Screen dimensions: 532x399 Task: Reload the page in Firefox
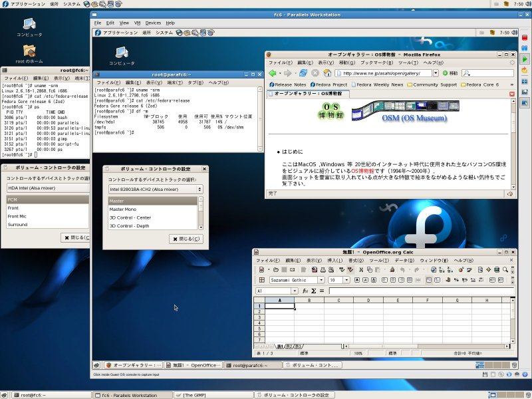click(x=303, y=73)
